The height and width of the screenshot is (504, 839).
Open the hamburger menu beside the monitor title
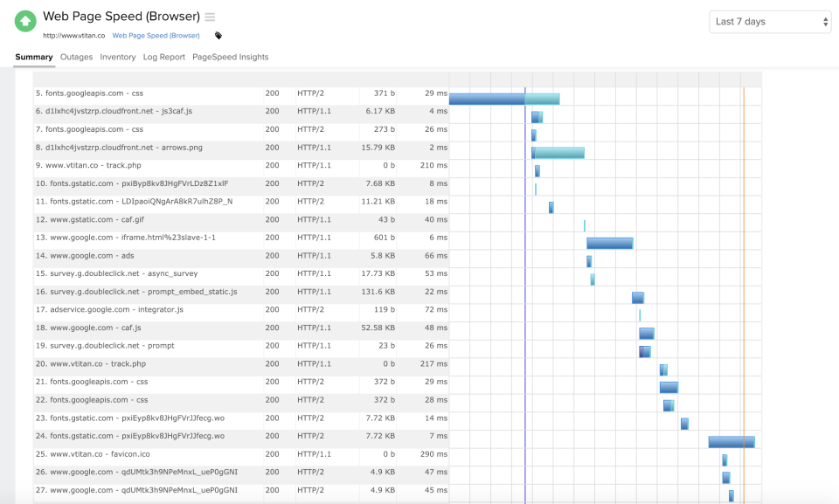pos(209,15)
